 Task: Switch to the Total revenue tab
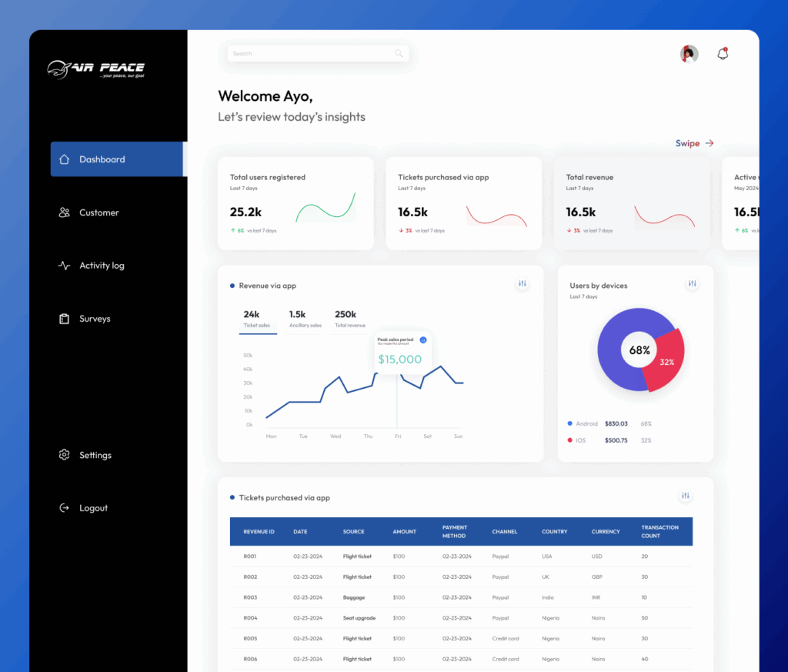click(x=349, y=319)
